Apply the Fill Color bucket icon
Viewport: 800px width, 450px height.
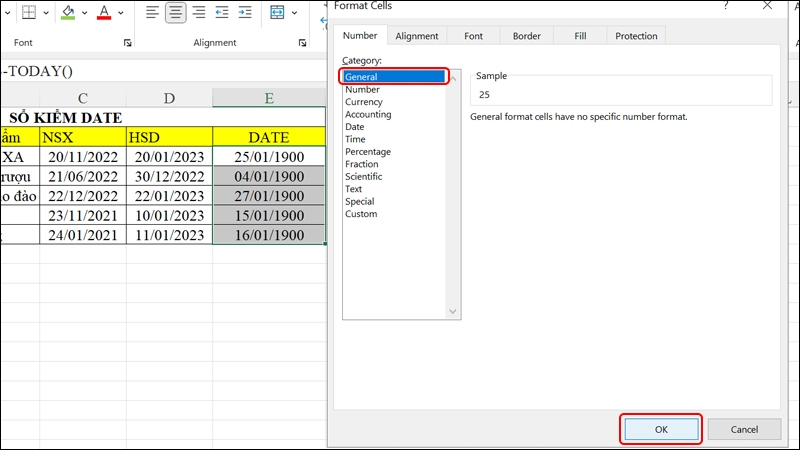[x=68, y=12]
